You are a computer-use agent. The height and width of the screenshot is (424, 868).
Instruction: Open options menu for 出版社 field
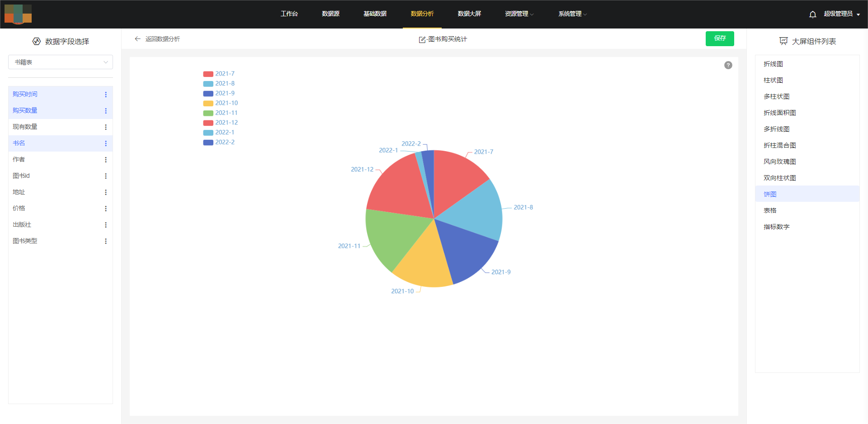[x=106, y=225]
